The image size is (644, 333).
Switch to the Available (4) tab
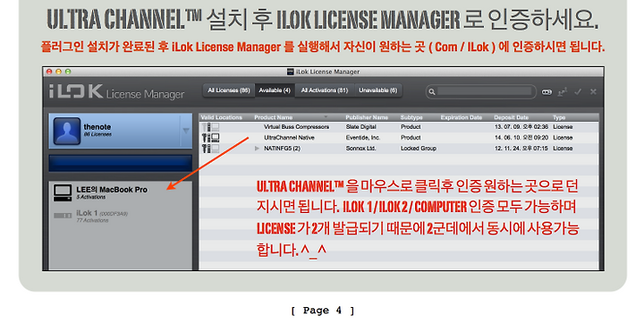[x=275, y=90]
